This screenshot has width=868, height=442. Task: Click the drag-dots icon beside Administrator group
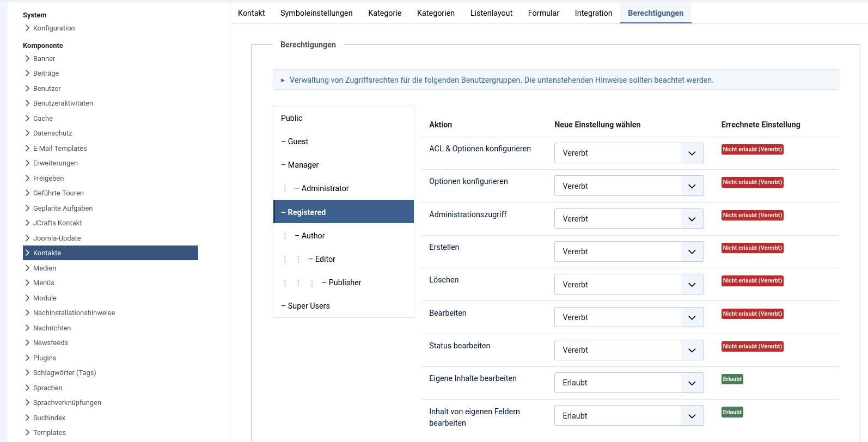[x=285, y=188]
